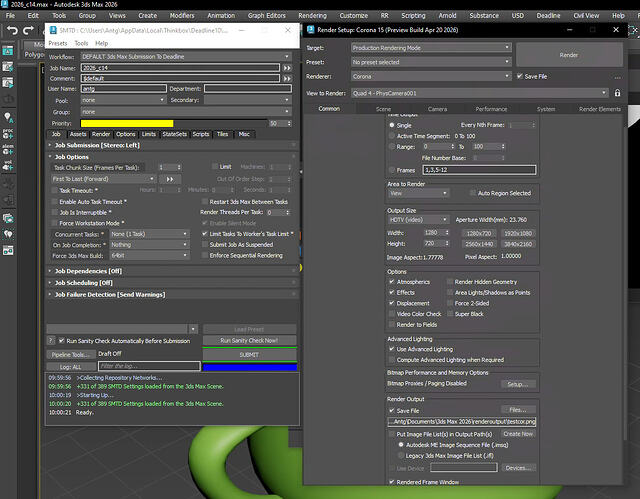This screenshot has height=499, width=640.
Task: Switch to the Performance tab in Render Setup
Action: click(491, 109)
